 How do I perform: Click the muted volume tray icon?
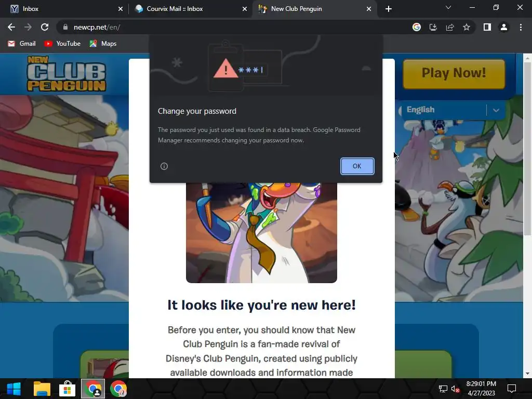pyautogui.click(x=455, y=389)
